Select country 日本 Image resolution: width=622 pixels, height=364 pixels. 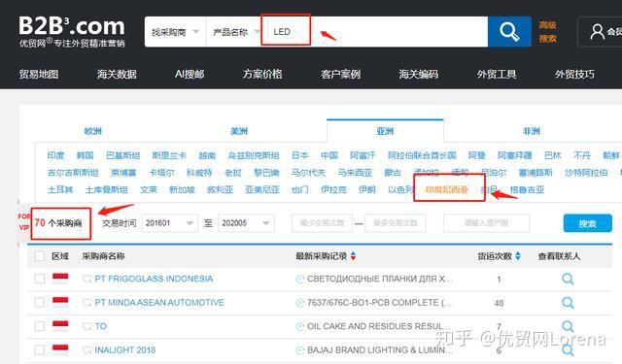coord(300,155)
